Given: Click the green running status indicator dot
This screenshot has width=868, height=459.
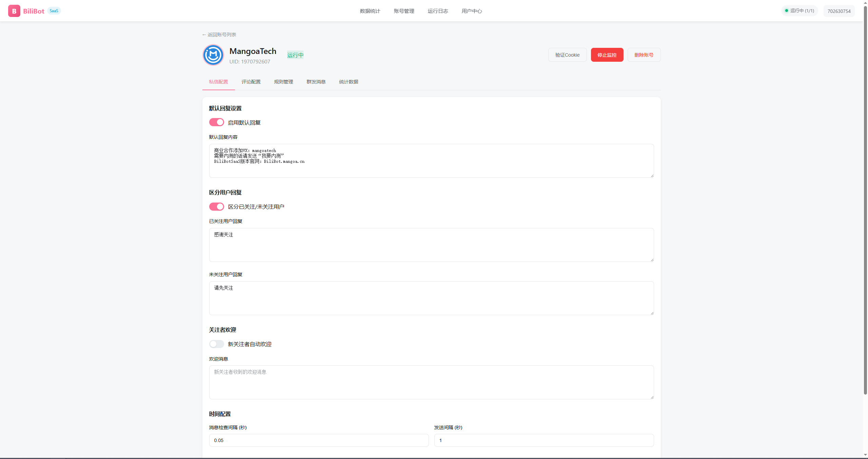Looking at the screenshot, I should point(787,11).
